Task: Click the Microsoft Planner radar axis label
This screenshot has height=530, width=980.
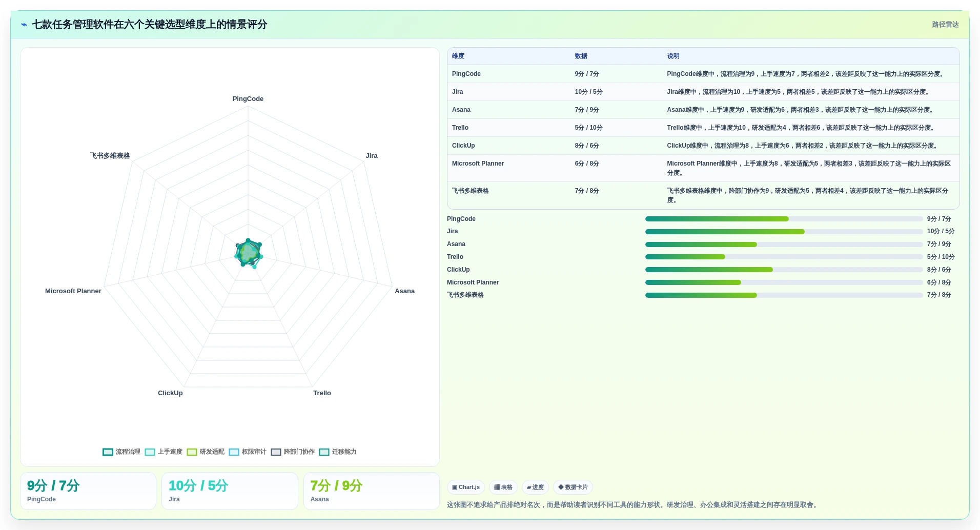Action: coord(73,291)
